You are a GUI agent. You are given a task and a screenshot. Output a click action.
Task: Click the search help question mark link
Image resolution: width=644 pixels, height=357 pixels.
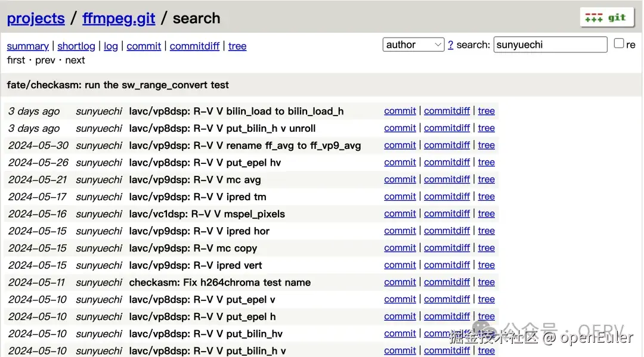(x=451, y=45)
